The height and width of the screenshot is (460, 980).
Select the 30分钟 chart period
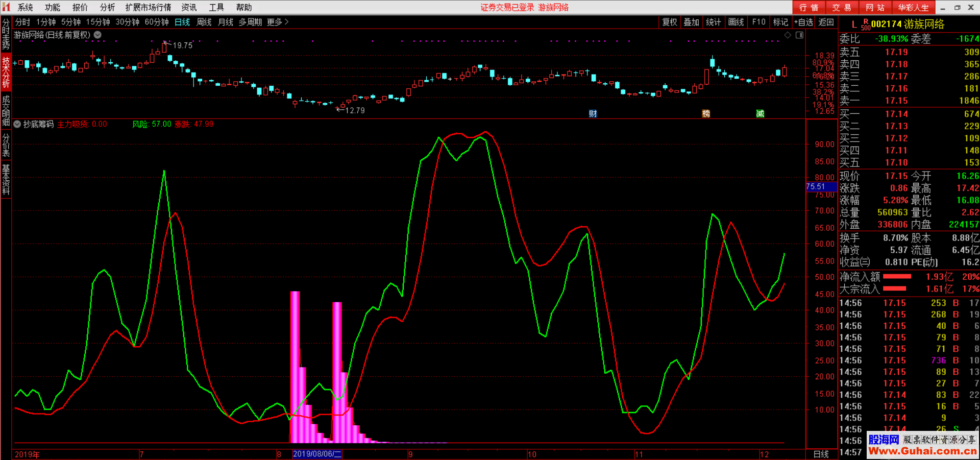128,22
